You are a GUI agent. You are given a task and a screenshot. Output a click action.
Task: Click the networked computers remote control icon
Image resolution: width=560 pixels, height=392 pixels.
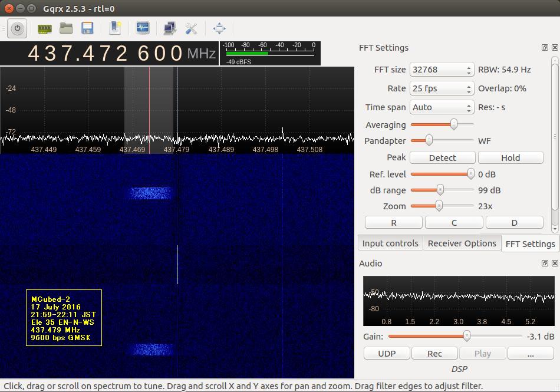coord(169,28)
